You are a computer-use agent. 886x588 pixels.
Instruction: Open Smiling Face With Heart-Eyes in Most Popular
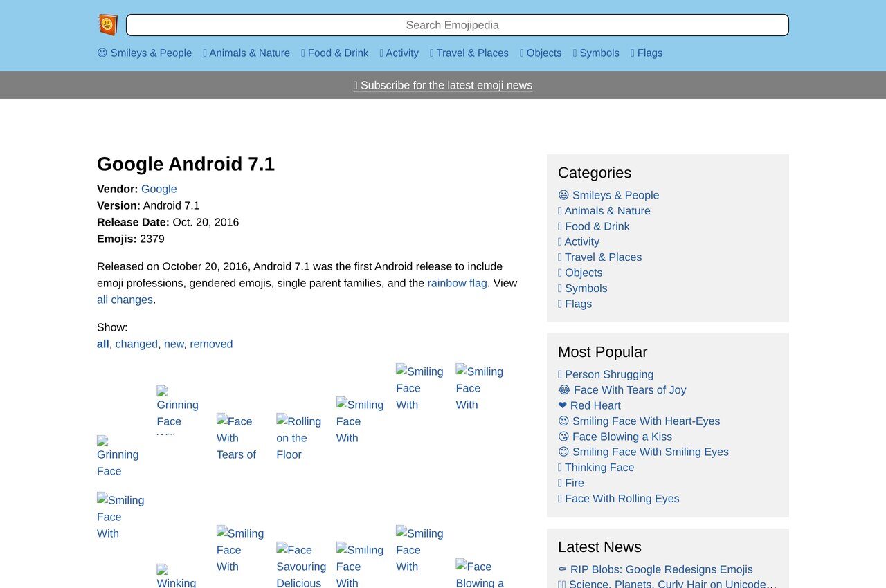click(x=639, y=421)
